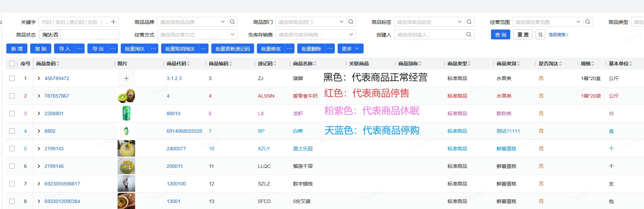Screen dimensions: 644x209
Task: Click search icon beside 商品品牌 dropdown
Action: [232, 22]
